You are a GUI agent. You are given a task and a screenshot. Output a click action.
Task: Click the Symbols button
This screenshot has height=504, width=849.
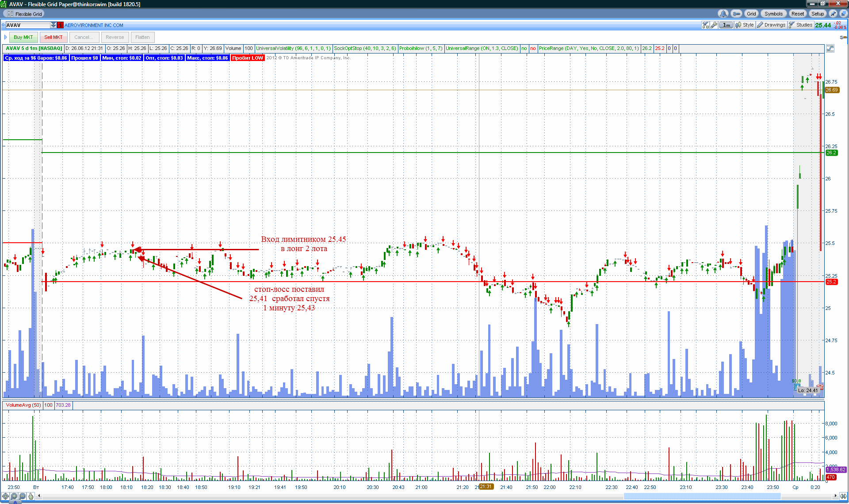(x=773, y=14)
